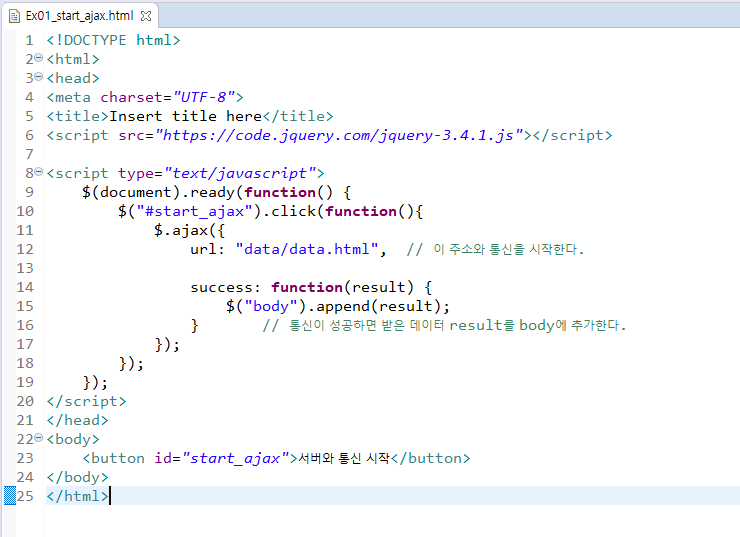The width and height of the screenshot is (740, 537).
Task: Click the 'Insert title here' text
Action: (x=185, y=116)
